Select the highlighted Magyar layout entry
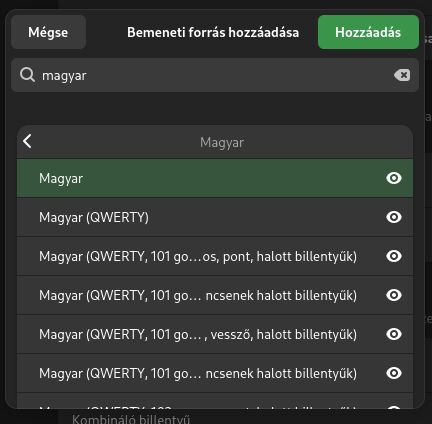 coord(215,178)
